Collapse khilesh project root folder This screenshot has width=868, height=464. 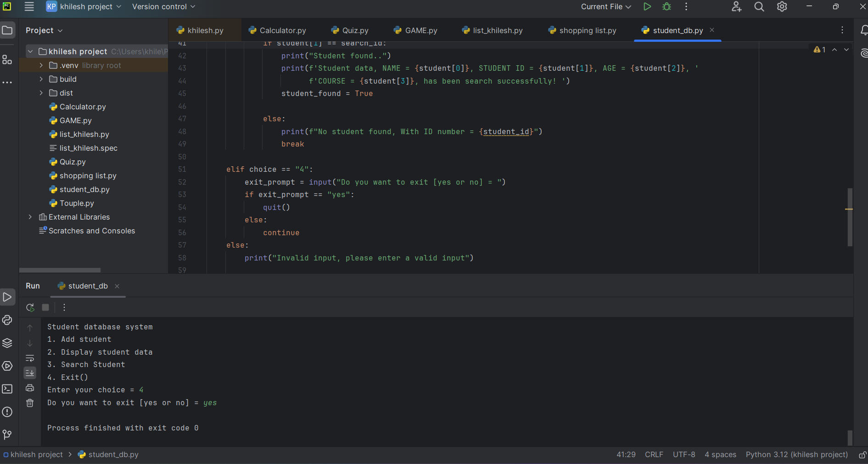click(30, 51)
